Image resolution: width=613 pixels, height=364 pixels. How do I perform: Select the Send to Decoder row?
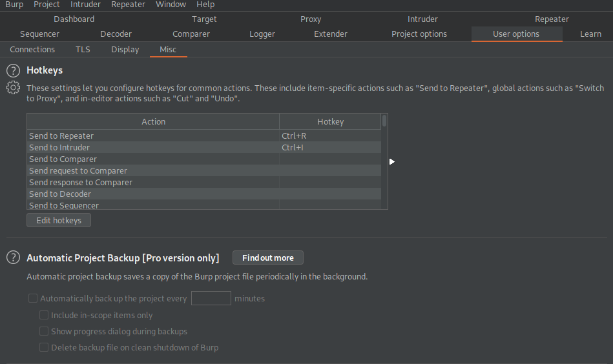pyautogui.click(x=153, y=194)
